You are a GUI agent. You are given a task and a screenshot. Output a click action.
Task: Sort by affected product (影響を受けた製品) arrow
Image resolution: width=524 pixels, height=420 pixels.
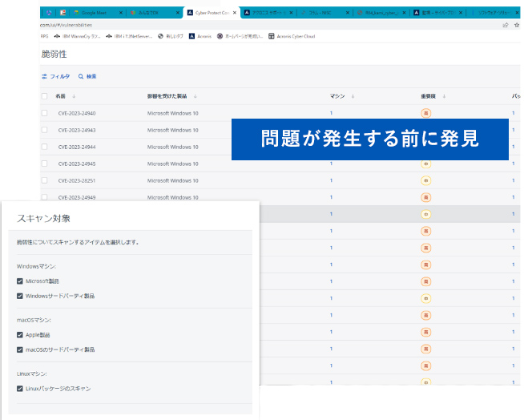click(x=195, y=96)
